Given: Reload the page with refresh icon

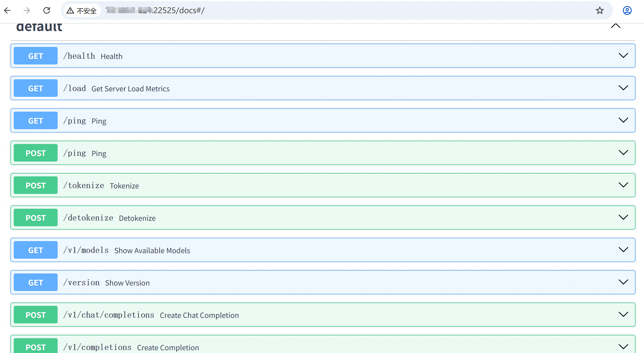Looking at the screenshot, I should [x=47, y=10].
